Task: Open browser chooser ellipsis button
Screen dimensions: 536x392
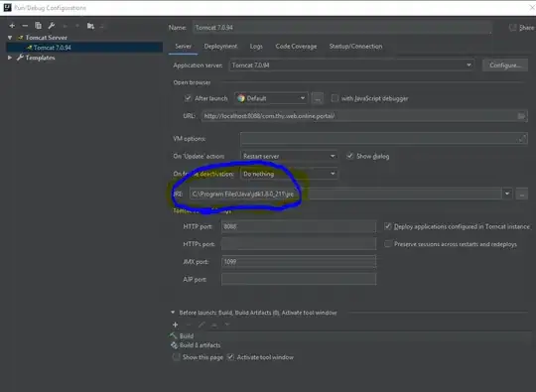Action: pos(318,99)
